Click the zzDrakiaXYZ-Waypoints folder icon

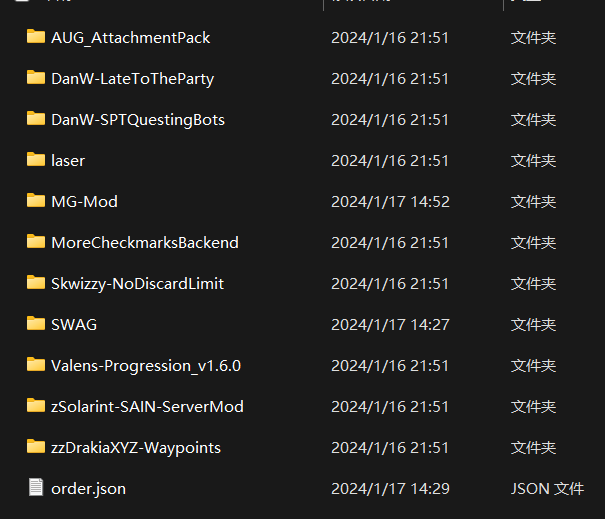pos(36,447)
